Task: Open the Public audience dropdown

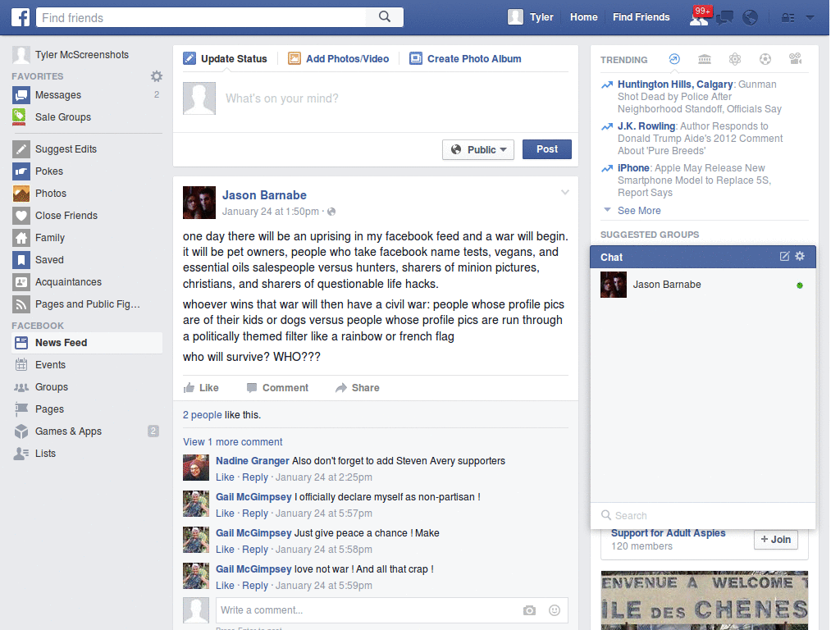Action: coord(478,149)
